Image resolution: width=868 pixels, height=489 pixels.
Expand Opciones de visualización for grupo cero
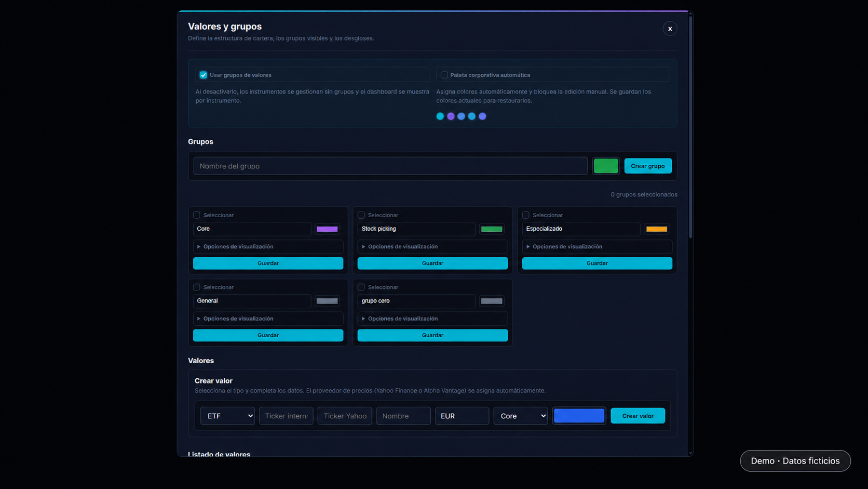[x=432, y=319]
